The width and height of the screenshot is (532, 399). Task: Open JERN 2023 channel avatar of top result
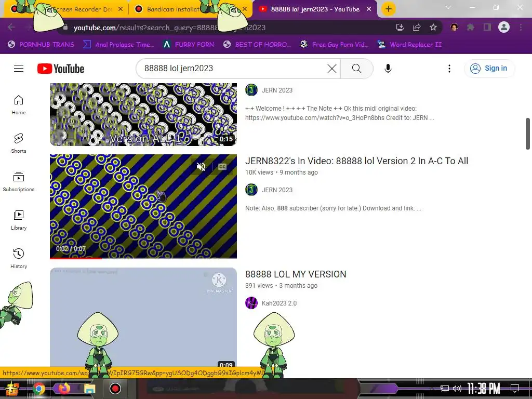click(x=251, y=90)
